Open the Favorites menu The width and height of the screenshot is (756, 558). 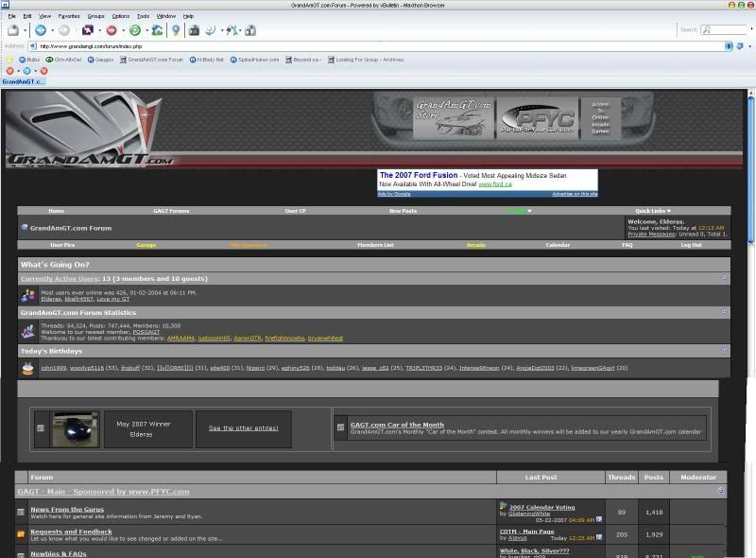click(69, 16)
